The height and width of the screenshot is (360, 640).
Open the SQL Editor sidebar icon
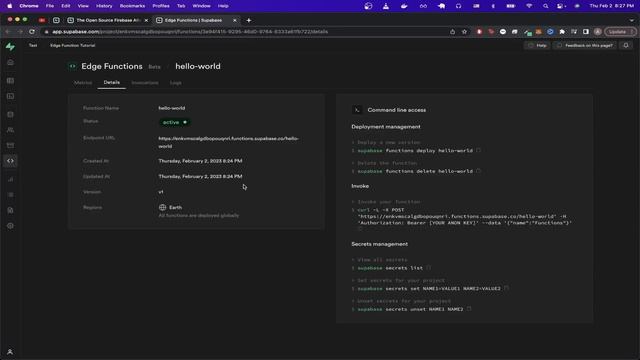10,96
